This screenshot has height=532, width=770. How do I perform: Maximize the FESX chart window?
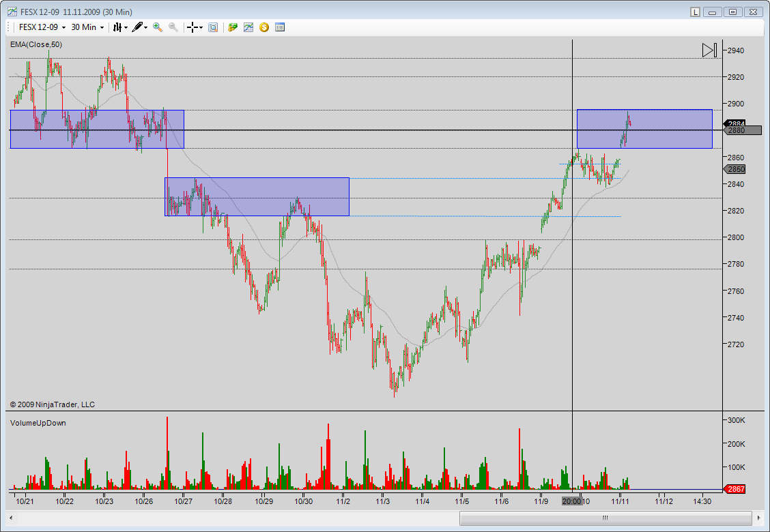point(732,12)
